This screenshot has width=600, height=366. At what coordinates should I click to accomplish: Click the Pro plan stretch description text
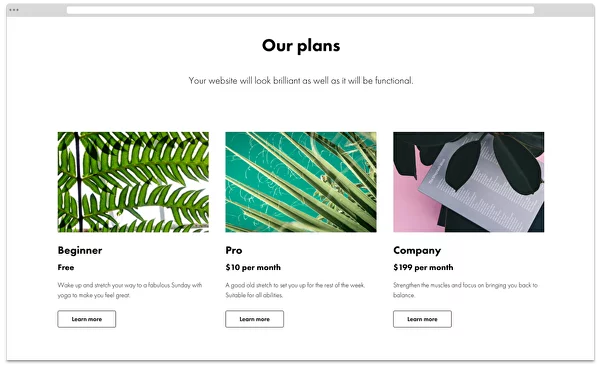click(x=295, y=290)
